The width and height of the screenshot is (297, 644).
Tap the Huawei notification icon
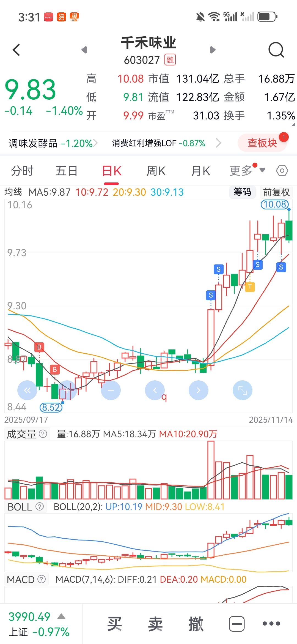click(48, 17)
